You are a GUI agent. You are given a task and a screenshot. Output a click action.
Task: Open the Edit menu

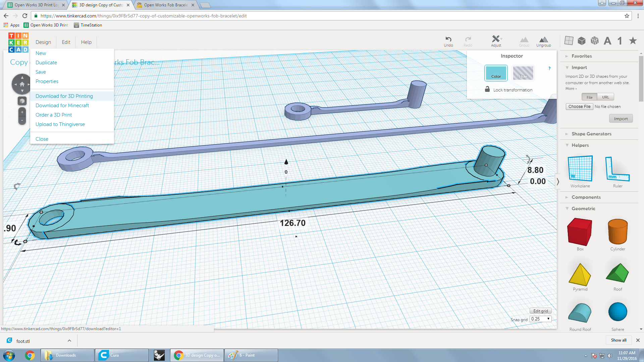(66, 42)
